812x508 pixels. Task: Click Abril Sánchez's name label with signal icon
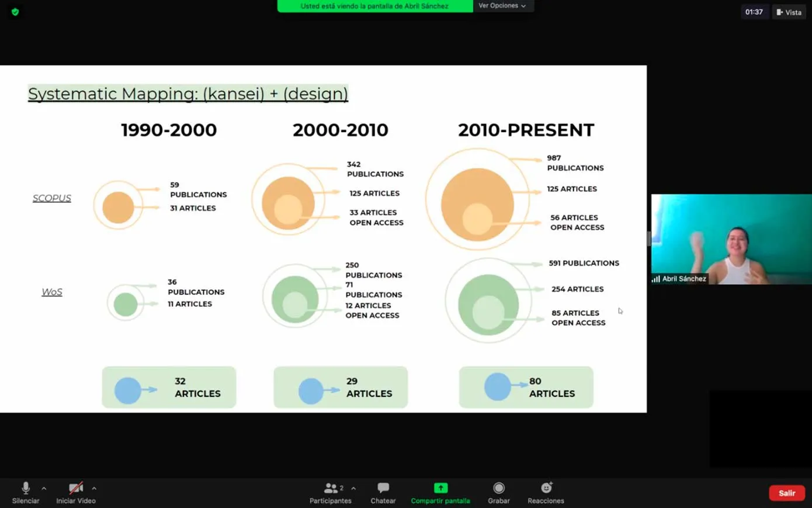[x=679, y=279]
